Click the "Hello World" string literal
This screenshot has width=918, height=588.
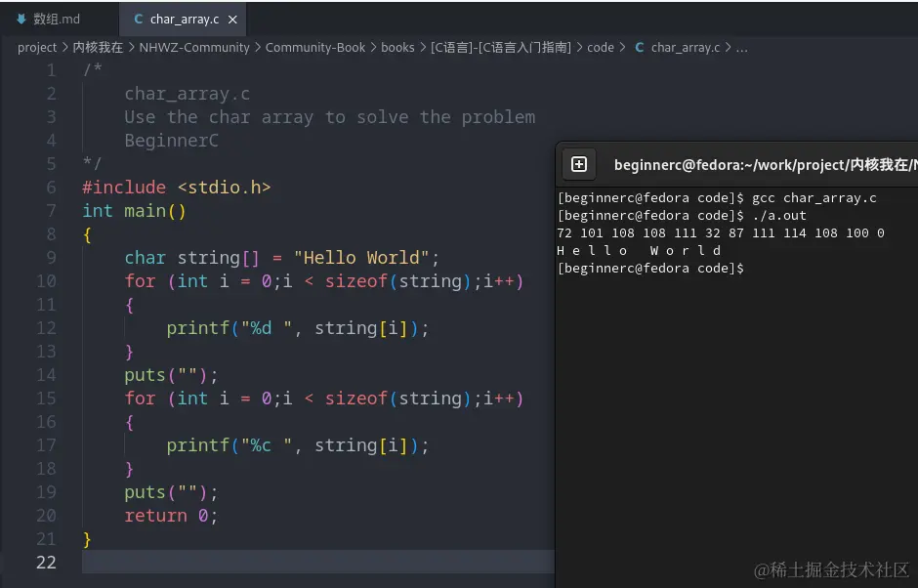click(x=361, y=258)
